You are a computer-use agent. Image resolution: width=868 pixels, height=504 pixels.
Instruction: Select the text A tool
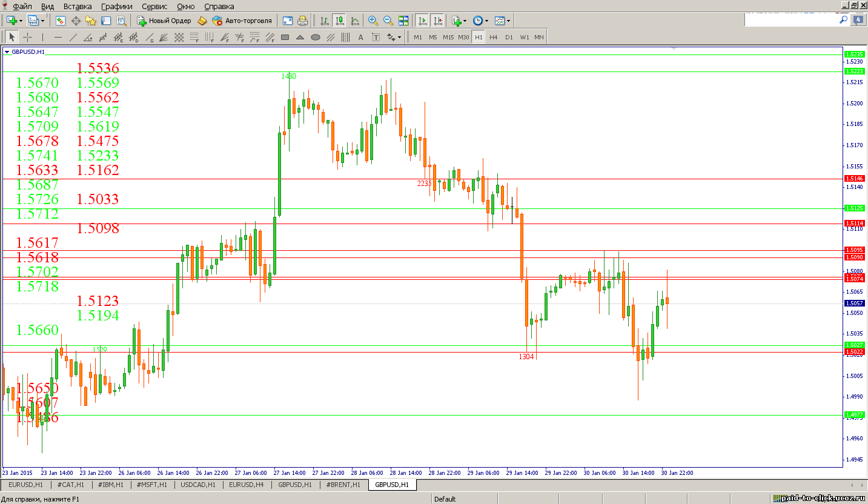click(x=360, y=38)
